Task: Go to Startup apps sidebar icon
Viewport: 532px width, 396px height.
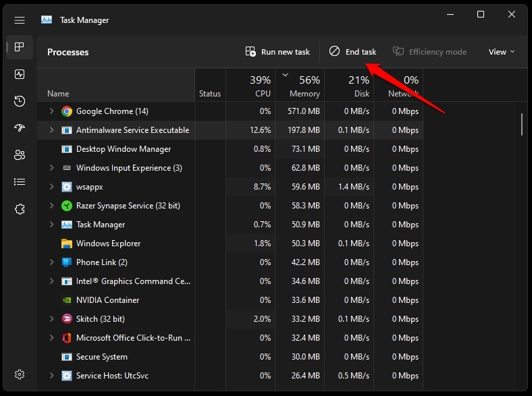Action: point(20,128)
